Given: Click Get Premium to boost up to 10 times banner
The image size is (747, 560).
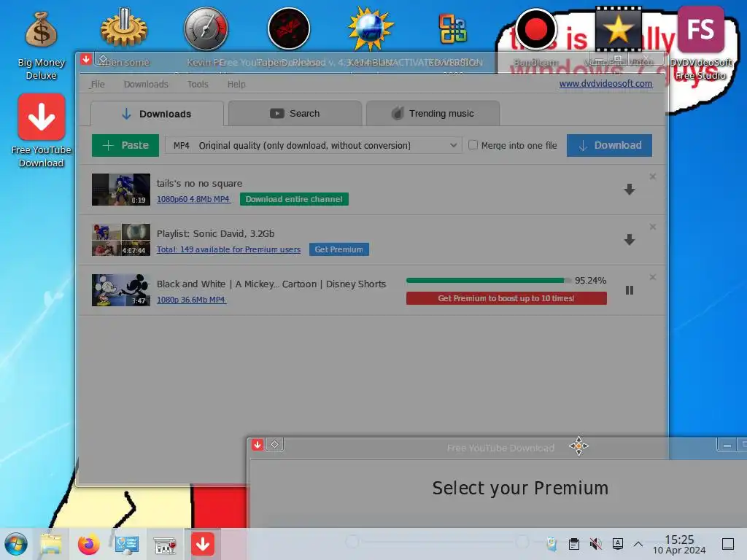Looking at the screenshot, I should tap(506, 298).
